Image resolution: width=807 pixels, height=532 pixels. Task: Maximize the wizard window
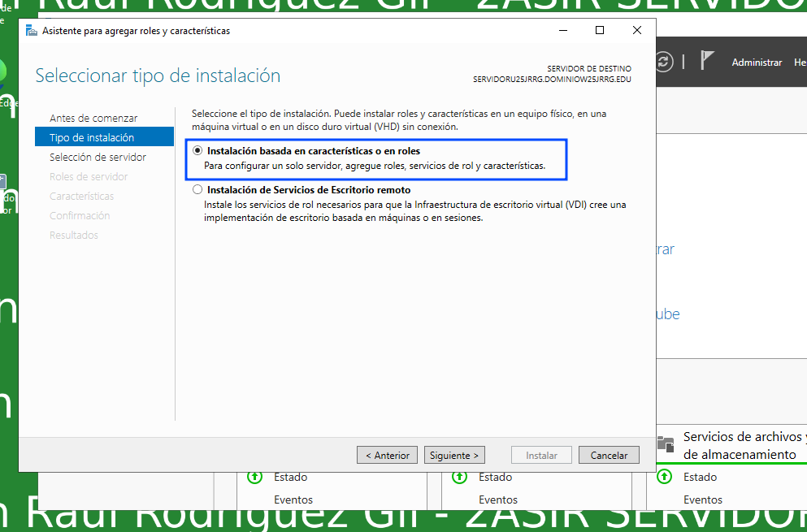(600, 30)
